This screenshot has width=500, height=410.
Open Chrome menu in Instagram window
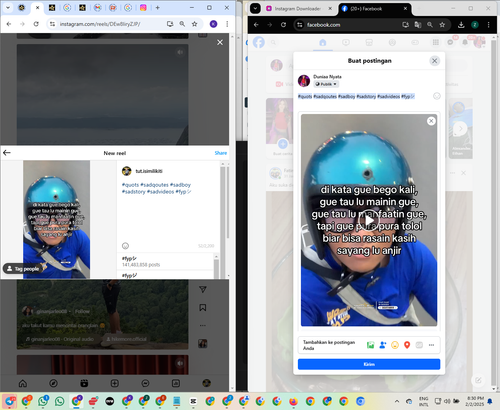click(227, 24)
